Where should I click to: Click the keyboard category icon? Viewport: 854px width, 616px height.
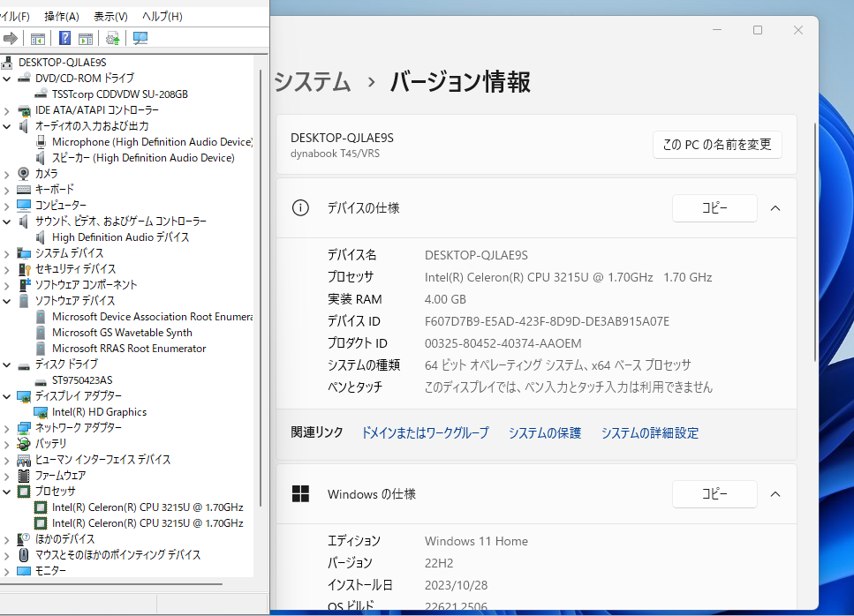[24, 190]
